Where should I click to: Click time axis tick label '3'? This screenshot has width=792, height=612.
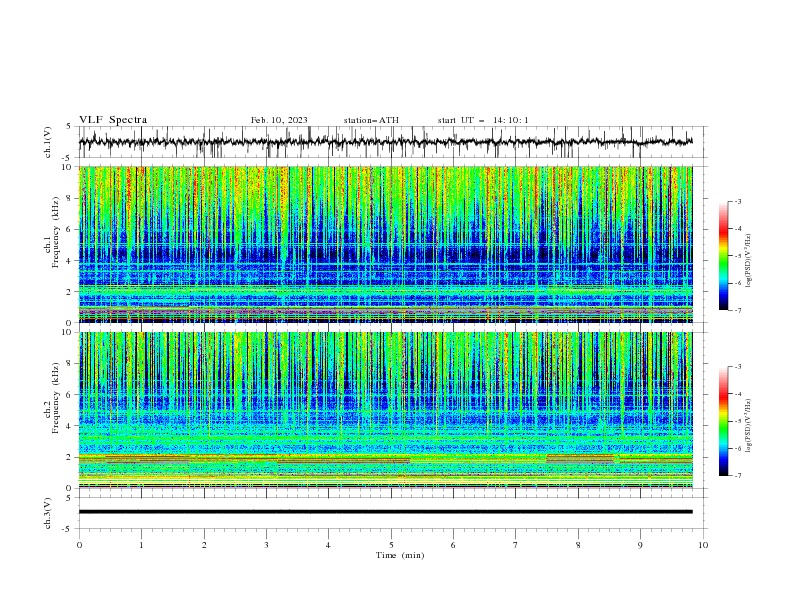tap(266, 545)
